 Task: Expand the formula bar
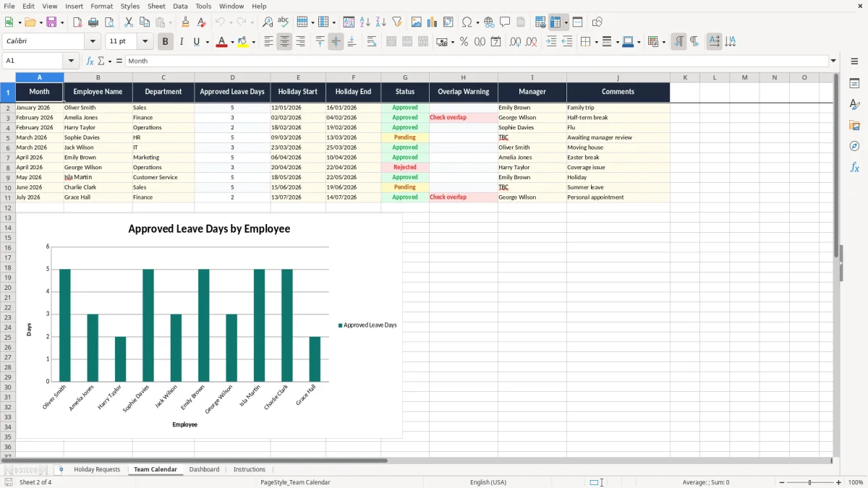[833, 61]
